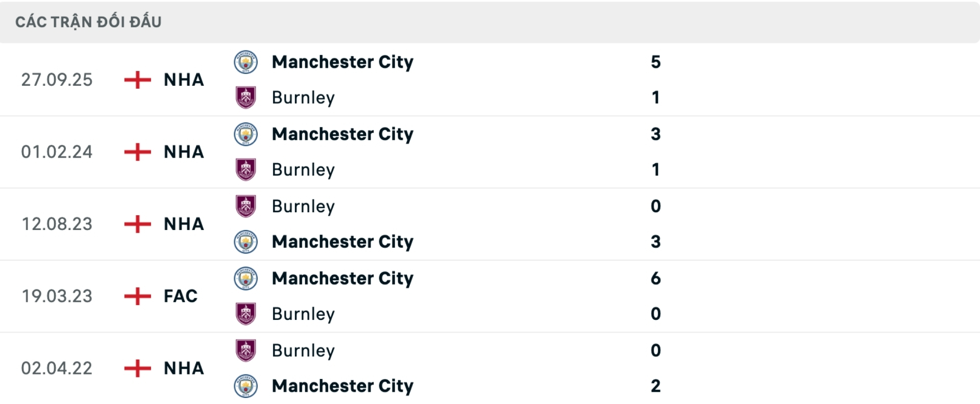Click the 'CÁC TRẬN ĐỐI ĐẦU' header
Image resolution: width=980 pixels, height=404 pixels.
[88, 22]
